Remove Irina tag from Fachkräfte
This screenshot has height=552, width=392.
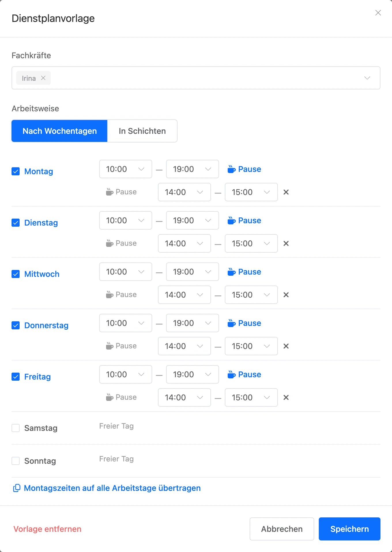click(43, 78)
